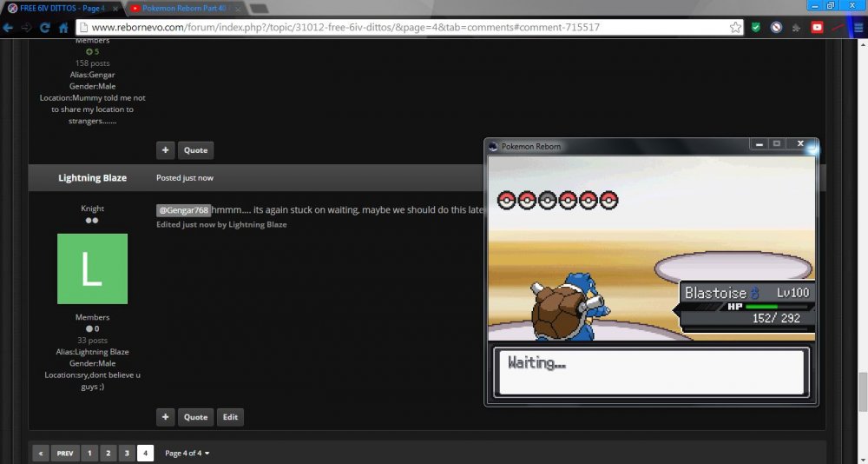Click the browser back arrow button
868x464 pixels.
8,27
